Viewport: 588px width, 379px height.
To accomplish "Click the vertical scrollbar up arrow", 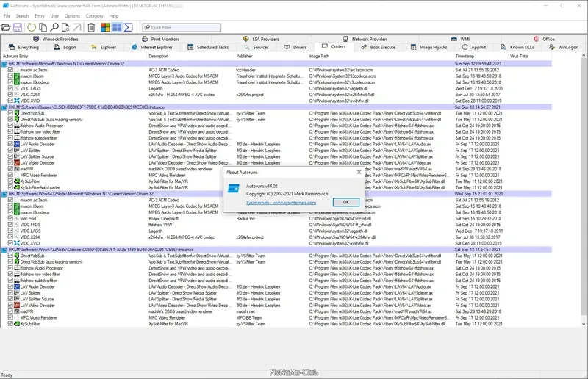I will click(584, 56).
